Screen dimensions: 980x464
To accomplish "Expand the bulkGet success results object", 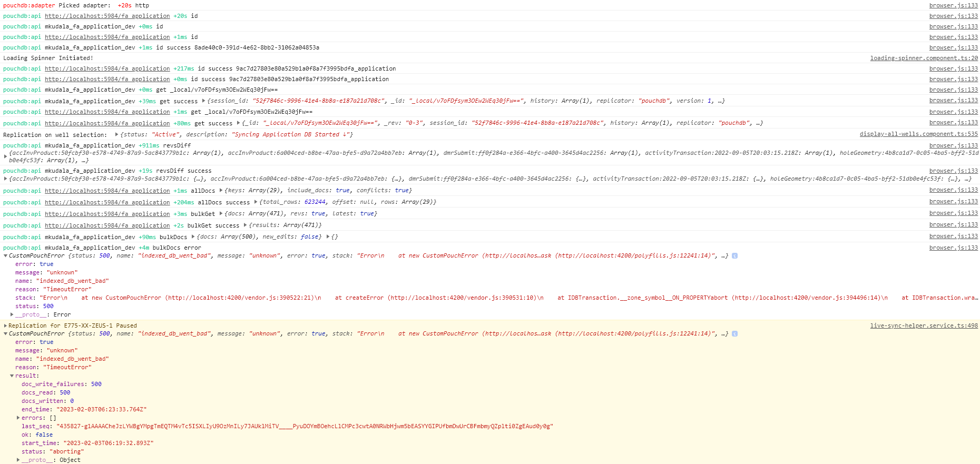I will click(245, 225).
